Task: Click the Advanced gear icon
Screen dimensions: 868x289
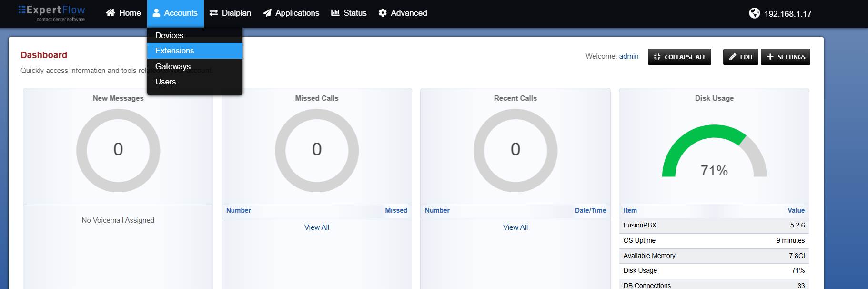Action: [x=383, y=13]
